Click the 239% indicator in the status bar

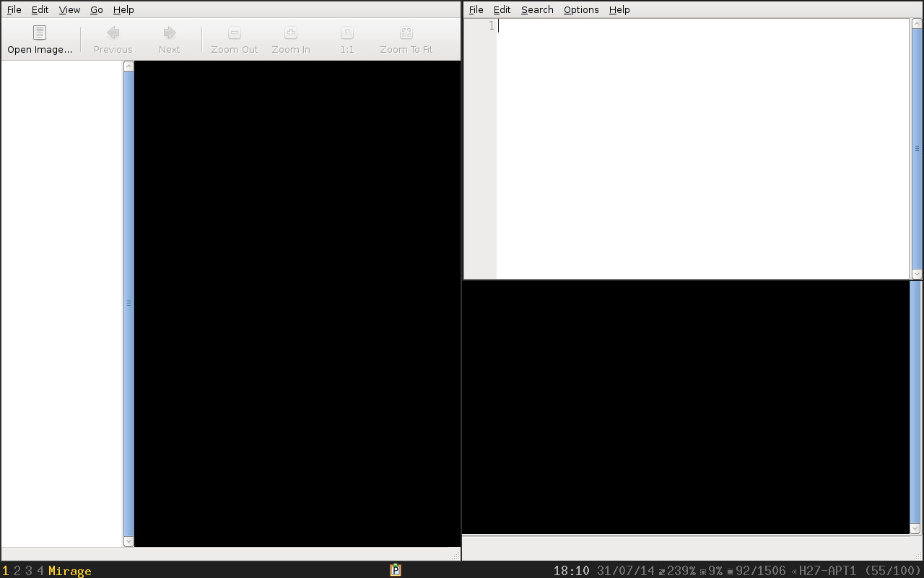(681, 571)
